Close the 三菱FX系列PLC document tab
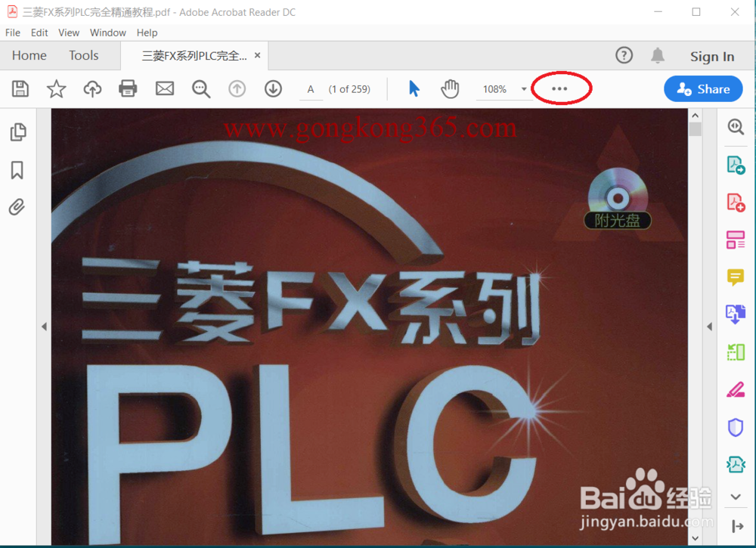The image size is (756, 548). pyautogui.click(x=258, y=55)
